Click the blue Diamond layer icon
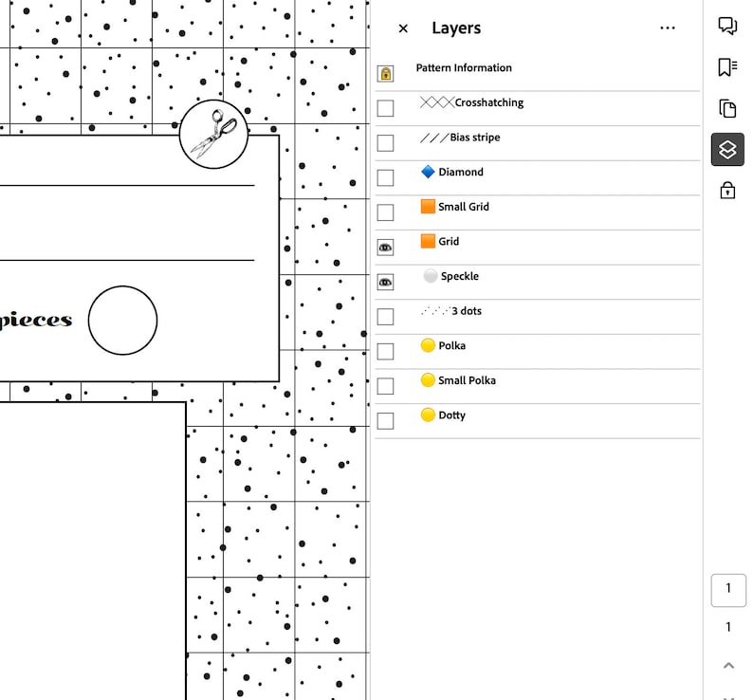 coord(428,172)
